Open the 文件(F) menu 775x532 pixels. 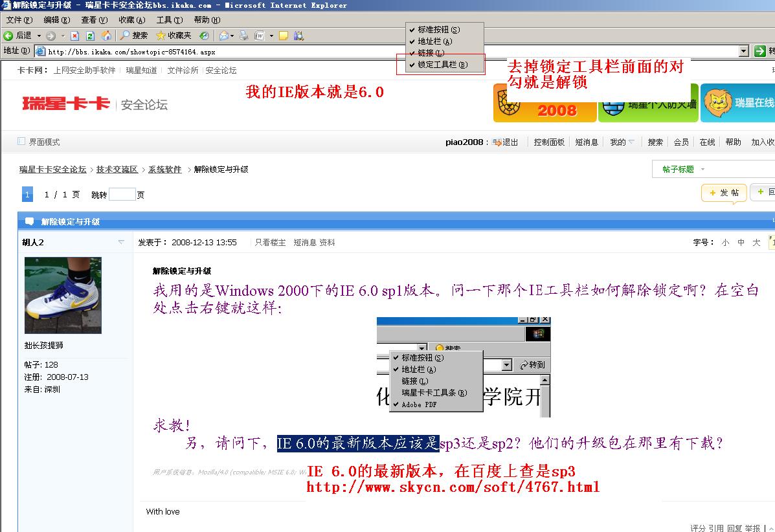point(19,20)
